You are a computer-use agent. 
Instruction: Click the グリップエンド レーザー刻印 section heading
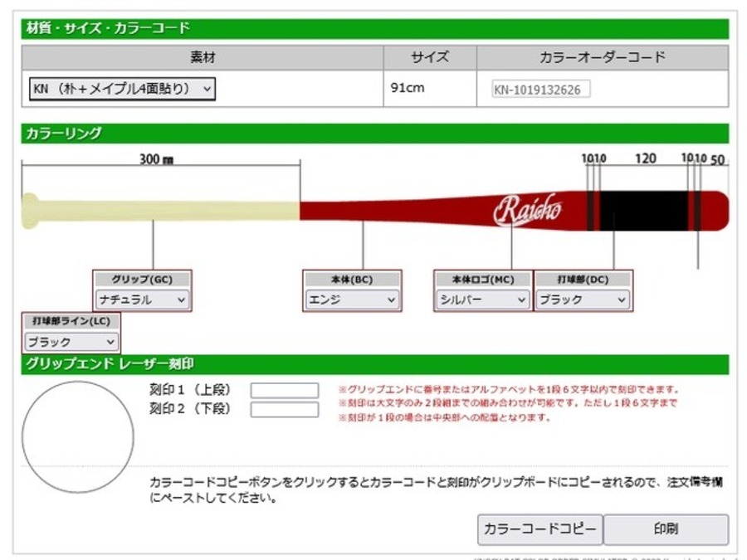tap(110, 364)
